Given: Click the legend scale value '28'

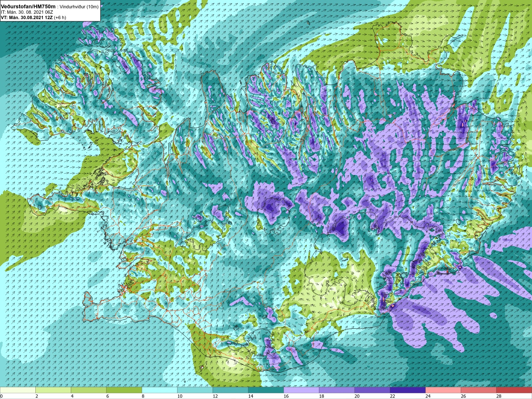Looking at the screenshot, I should pos(498,396).
